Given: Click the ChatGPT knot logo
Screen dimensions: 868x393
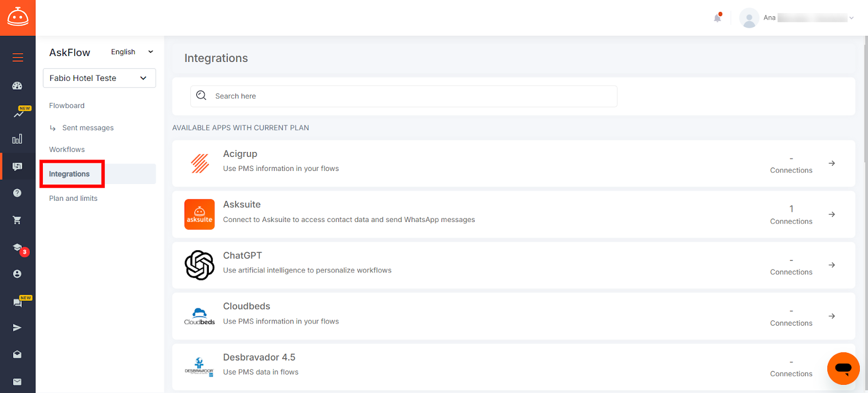Looking at the screenshot, I should point(200,265).
